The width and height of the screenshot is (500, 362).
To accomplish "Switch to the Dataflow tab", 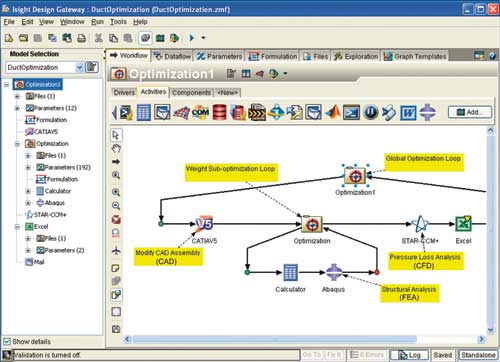I will (x=173, y=56).
